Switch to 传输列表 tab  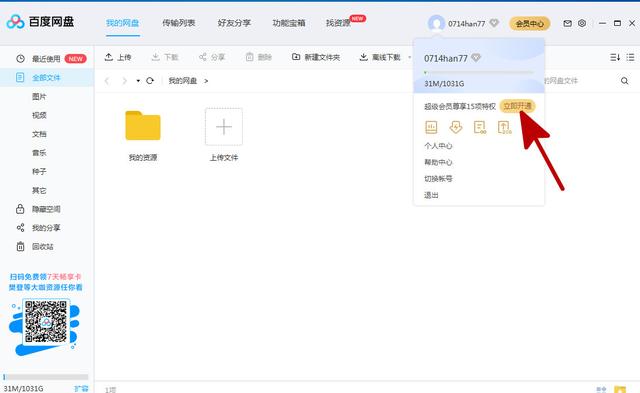tap(178, 23)
